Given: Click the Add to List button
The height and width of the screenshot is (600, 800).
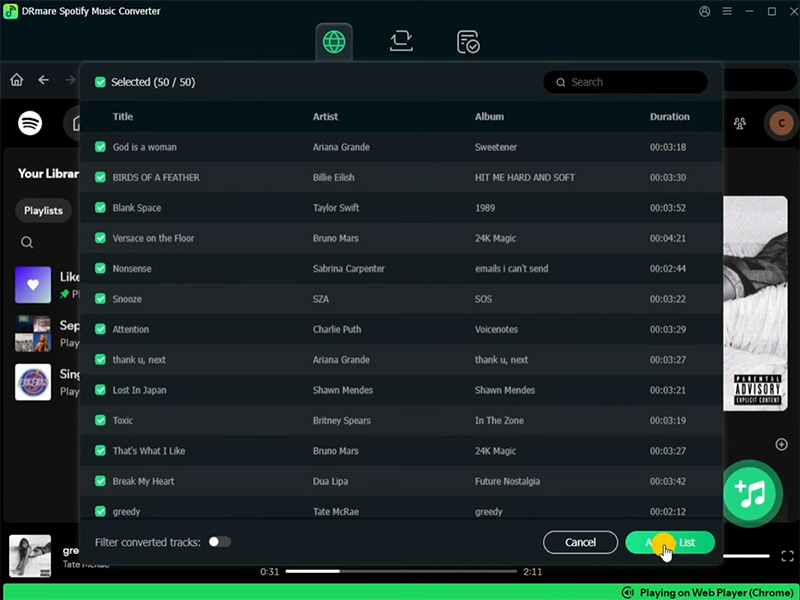Looking at the screenshot, I should (x=670, y=542).
